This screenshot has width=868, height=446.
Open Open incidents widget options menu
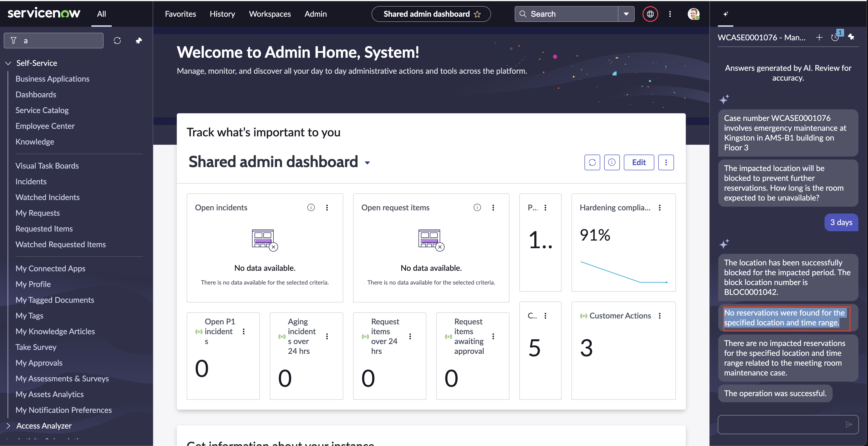327,207
